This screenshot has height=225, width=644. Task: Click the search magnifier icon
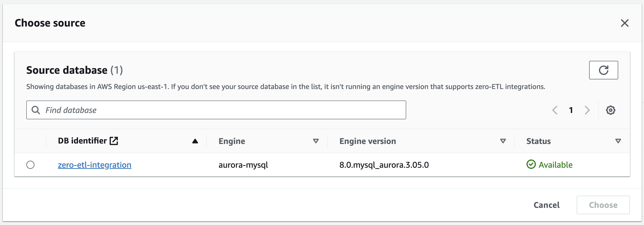pos(36,110)
